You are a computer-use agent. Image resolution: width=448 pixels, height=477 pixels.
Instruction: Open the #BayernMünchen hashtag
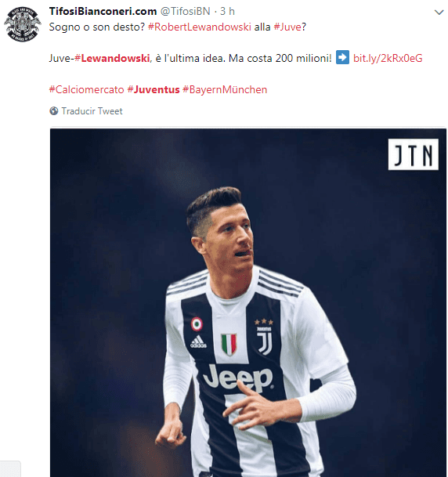click(225, 90)
